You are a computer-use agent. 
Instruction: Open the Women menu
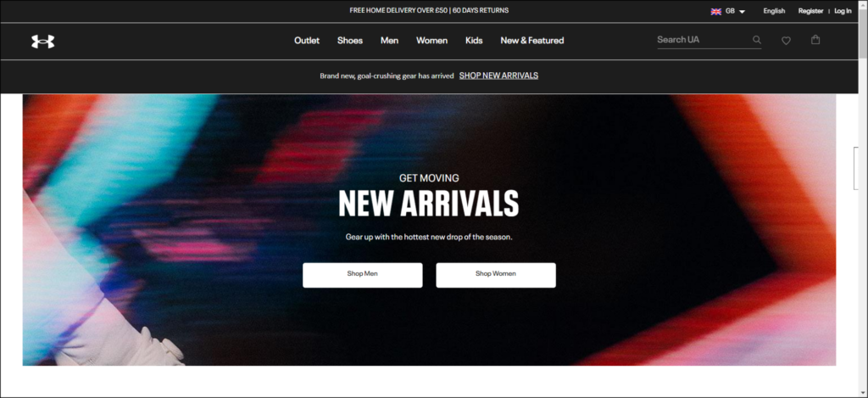pos(431,41)
